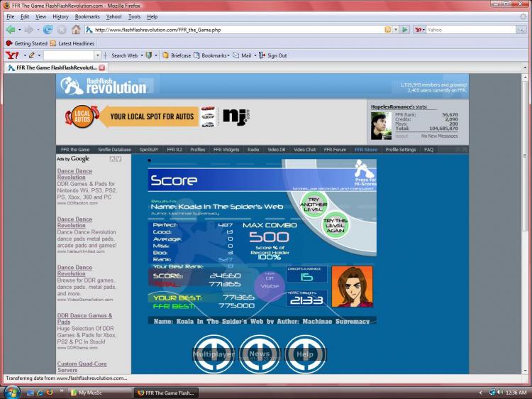Click Sign Out on Yahoo toolbar
Image resolution: width=532 pixels, height=399 pixels.
pyautogui.click(x=273, y=55)
